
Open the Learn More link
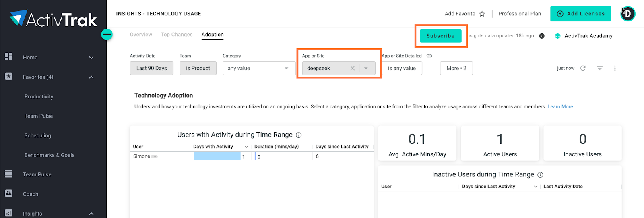[560, 107]
